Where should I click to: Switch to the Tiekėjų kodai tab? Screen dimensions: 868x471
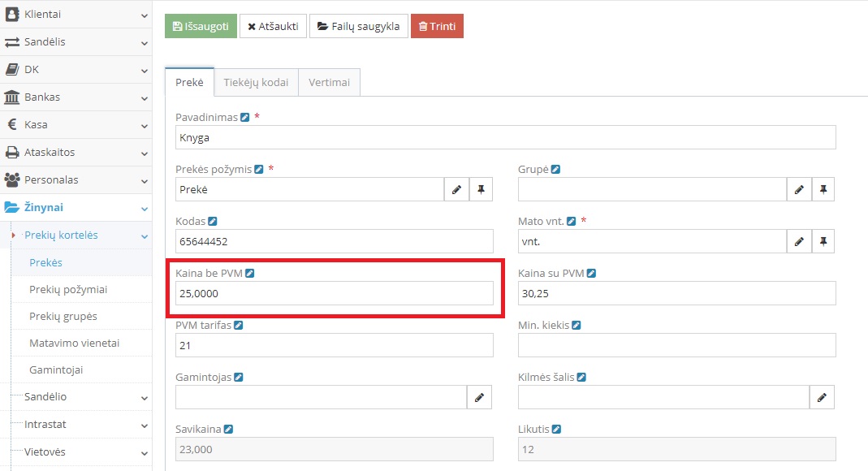tap(256, 83)
